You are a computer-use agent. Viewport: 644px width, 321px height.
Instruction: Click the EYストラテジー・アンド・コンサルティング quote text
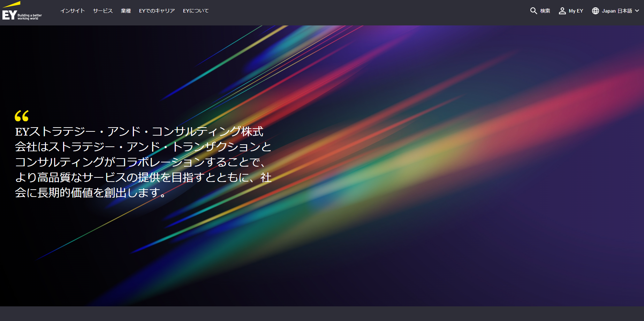tap(139, 132)
